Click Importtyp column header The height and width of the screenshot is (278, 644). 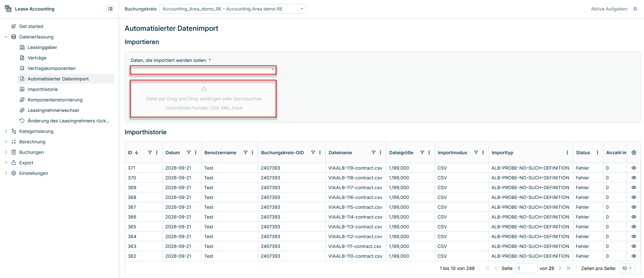[502, 152]
